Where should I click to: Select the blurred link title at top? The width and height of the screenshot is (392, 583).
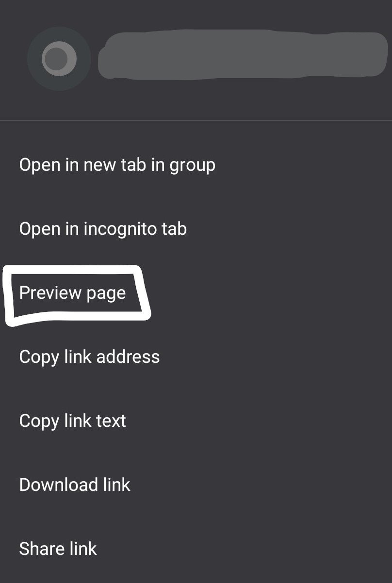point(243,54)
